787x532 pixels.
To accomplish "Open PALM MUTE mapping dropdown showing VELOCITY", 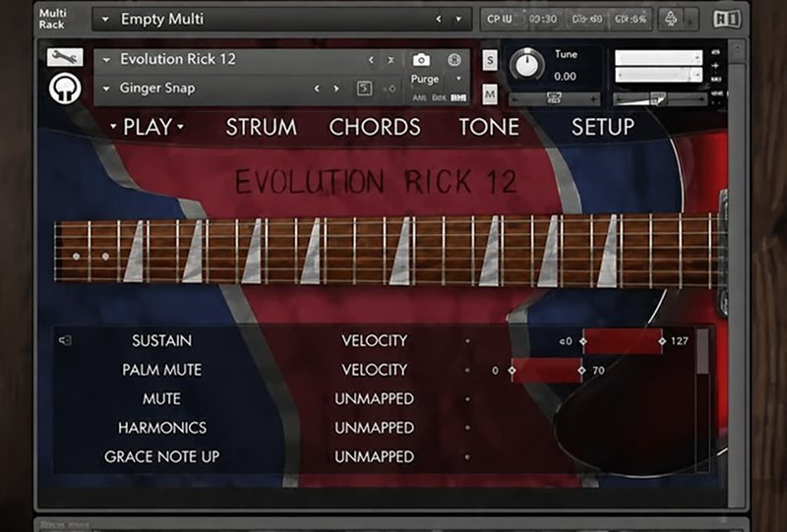I will pos(375,370).
